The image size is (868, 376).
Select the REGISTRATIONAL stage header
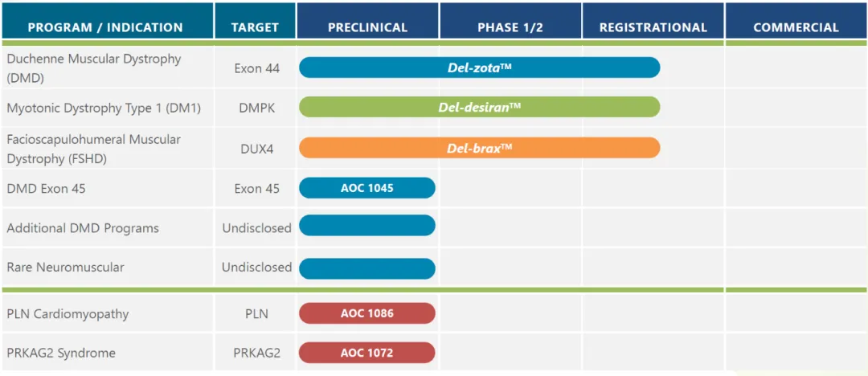[x=653, y=27]
